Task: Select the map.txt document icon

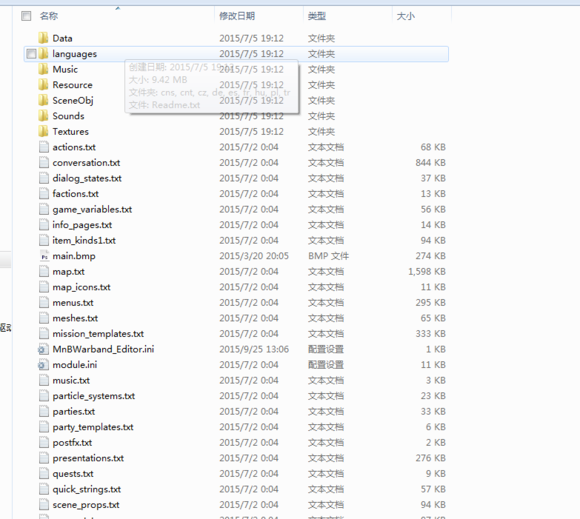Action: coord(44,271)
